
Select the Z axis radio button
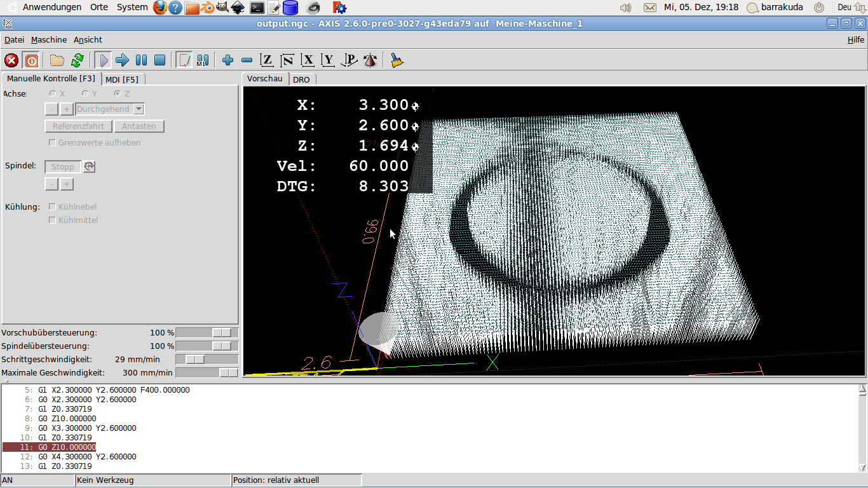(x=118, y=93)
